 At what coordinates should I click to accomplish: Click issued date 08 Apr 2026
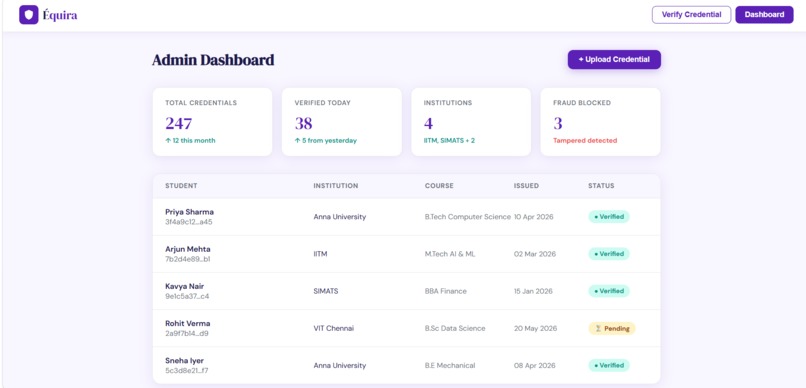[x=535, y=365]
